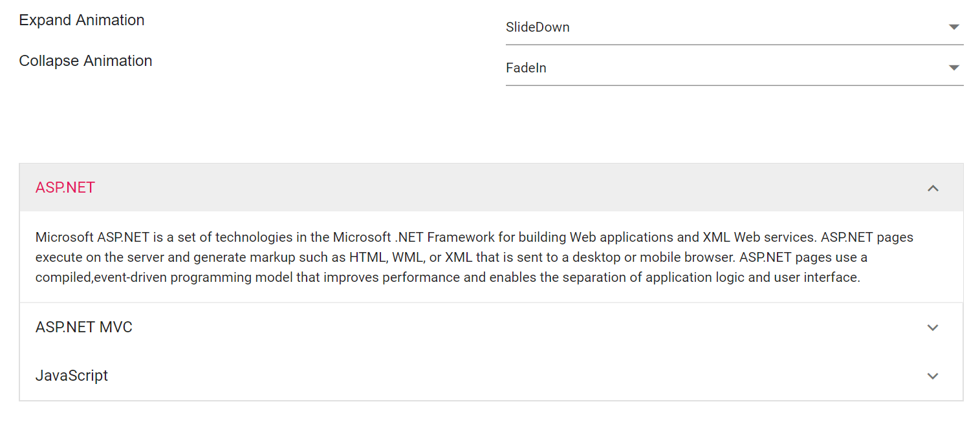The image size is (980, 426).
Task: Click the pink ASP.NET header title
Action: tap(65, 187)
